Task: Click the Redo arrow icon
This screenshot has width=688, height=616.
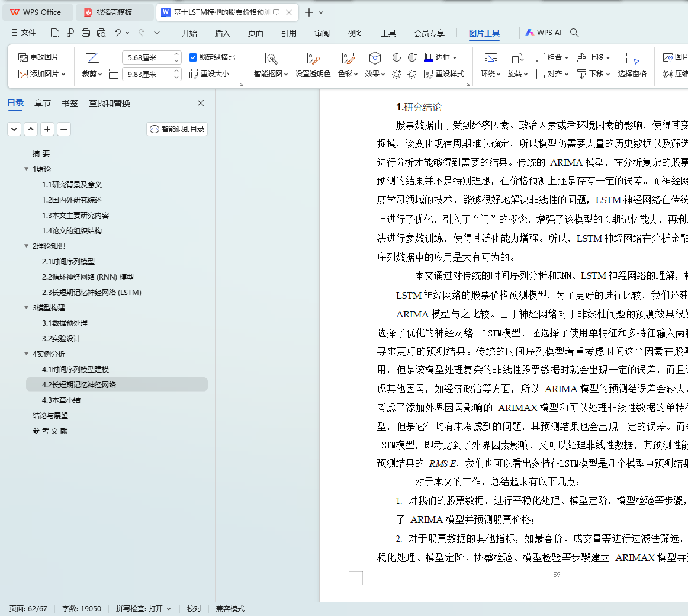Action: 142,33
